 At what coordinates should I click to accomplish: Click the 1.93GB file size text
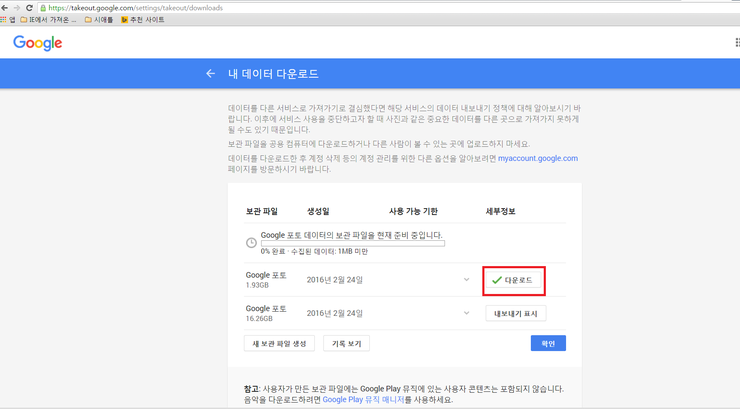coord(257,285)
